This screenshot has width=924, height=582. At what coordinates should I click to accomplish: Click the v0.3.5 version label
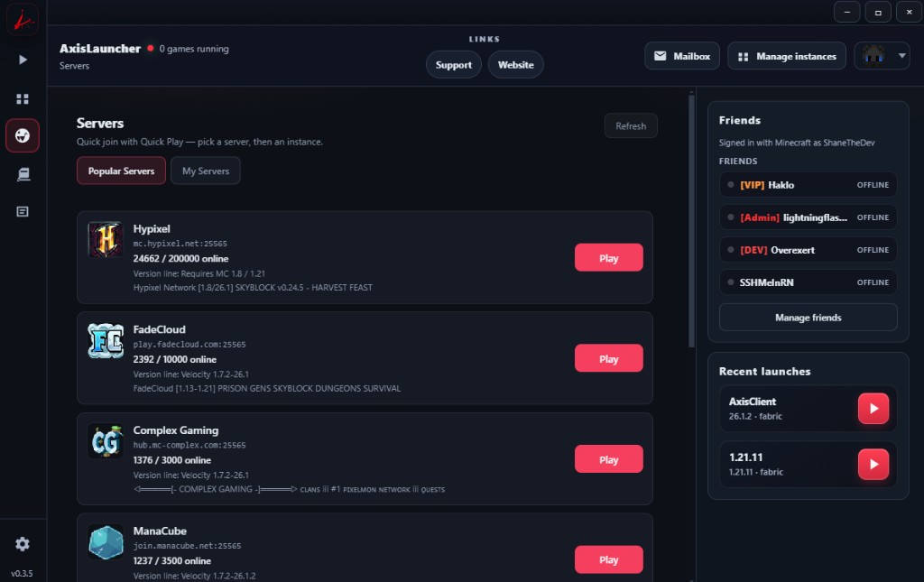(x=22, y=573)
